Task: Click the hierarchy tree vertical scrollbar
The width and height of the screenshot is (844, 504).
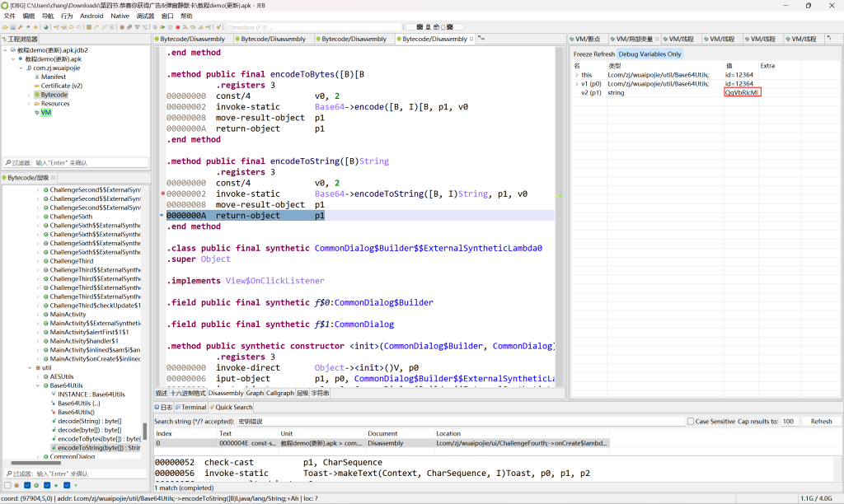Action: click(x=146, y=432)
